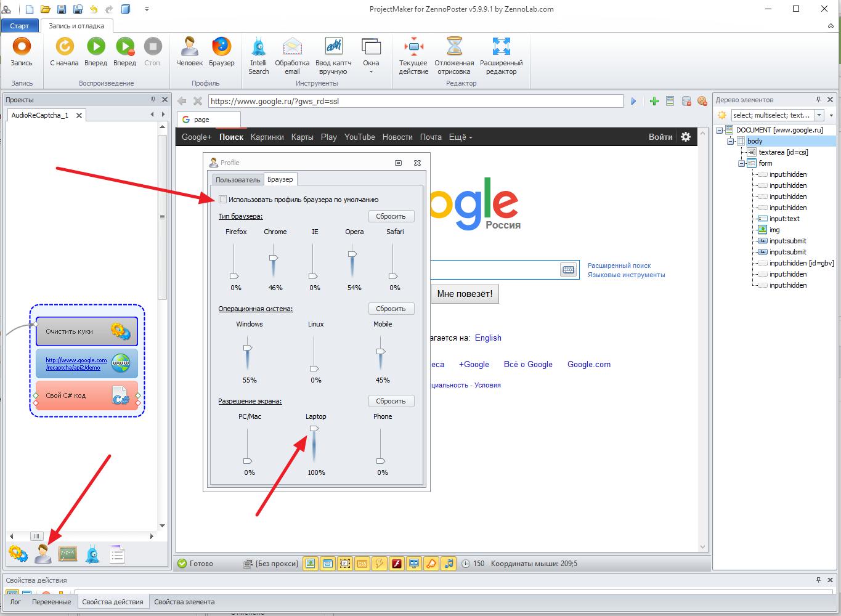Image resolution: width=841 pixels, height=616 pixels.
Task: Reset browser type with Сбросить button
Action: pos(391,216)
